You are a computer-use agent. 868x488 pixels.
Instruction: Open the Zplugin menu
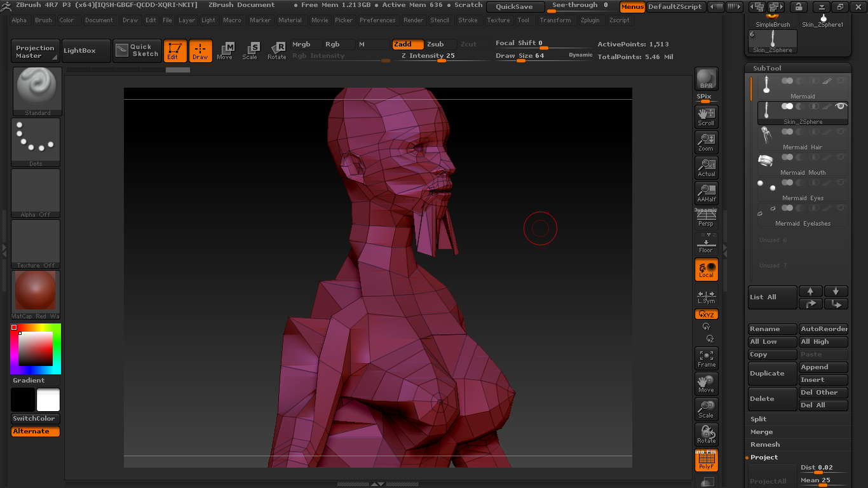click(x=590, y=20)
